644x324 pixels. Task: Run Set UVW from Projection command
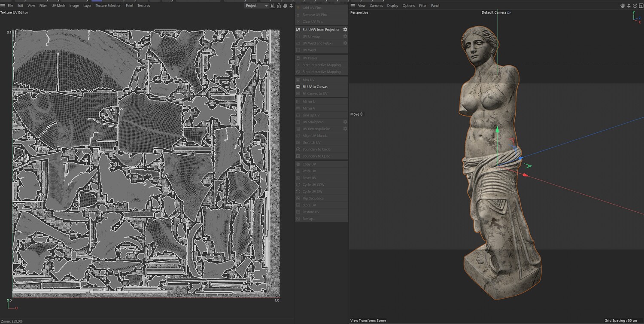pyautogui.click(x=321, y=30)
